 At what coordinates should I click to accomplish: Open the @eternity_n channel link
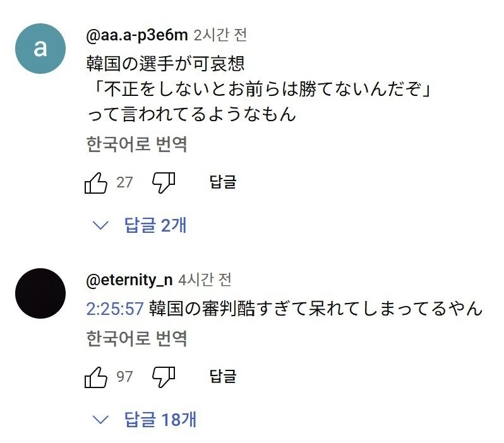click(x=129, y=280)
